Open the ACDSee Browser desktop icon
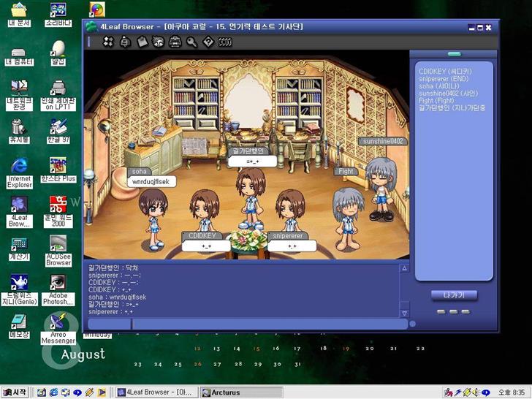This screenshot has height=399, width=532. tap(58, 251)
